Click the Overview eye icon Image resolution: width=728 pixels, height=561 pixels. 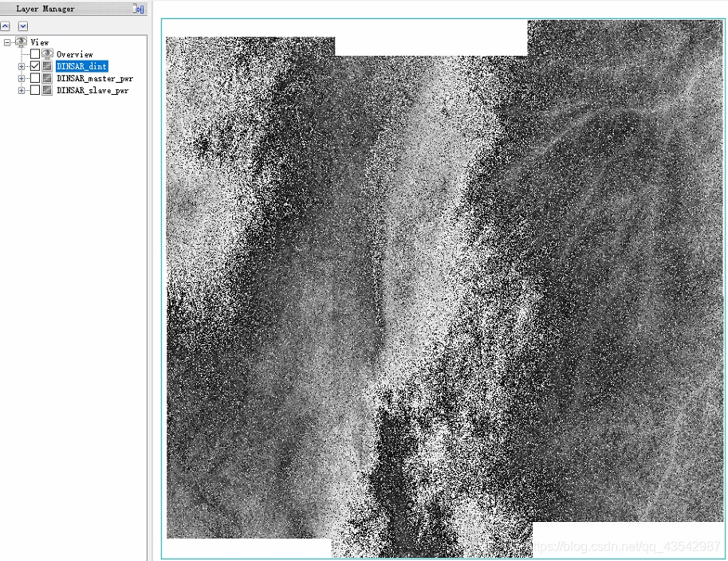pos(47,54)
